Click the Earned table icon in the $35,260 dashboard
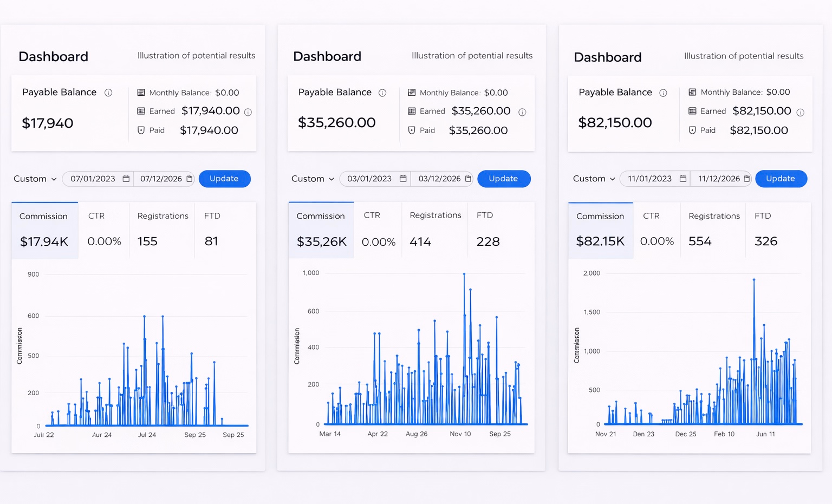 pyautogui.click(x=412, y=111)
